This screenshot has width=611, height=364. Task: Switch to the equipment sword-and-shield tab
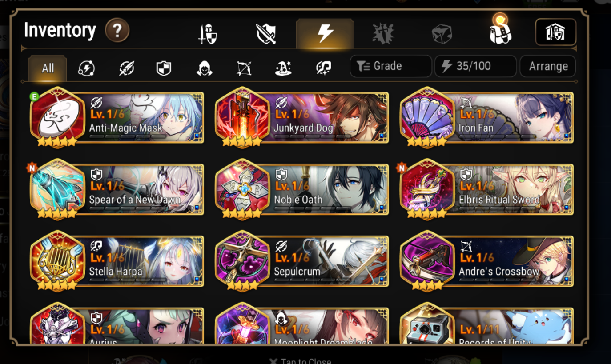tap(207, 34)
